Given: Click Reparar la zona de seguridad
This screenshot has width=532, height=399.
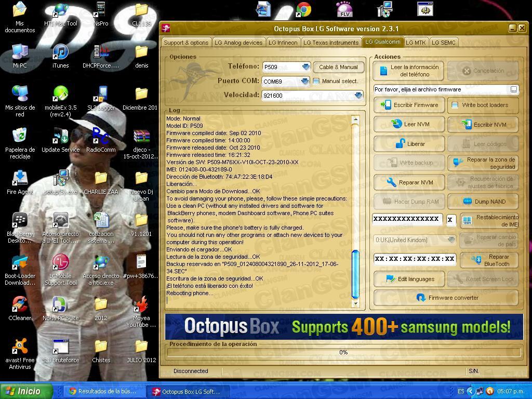Looking at the screenshot, I should click(x=483, y=163).
